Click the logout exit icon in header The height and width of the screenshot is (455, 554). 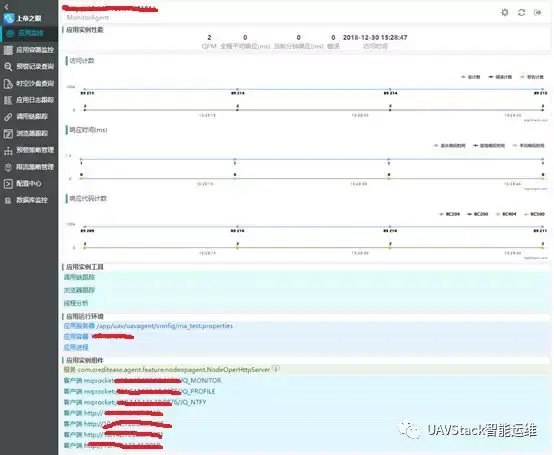538,12
